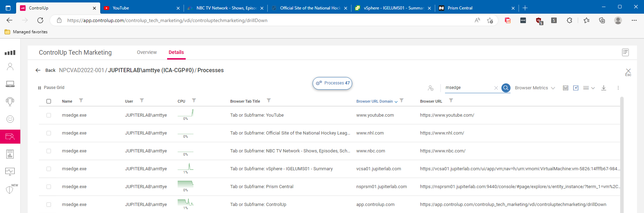Open the user icon in the left sidebar
This screenshot has width=644, height=213.
[10, 67]
